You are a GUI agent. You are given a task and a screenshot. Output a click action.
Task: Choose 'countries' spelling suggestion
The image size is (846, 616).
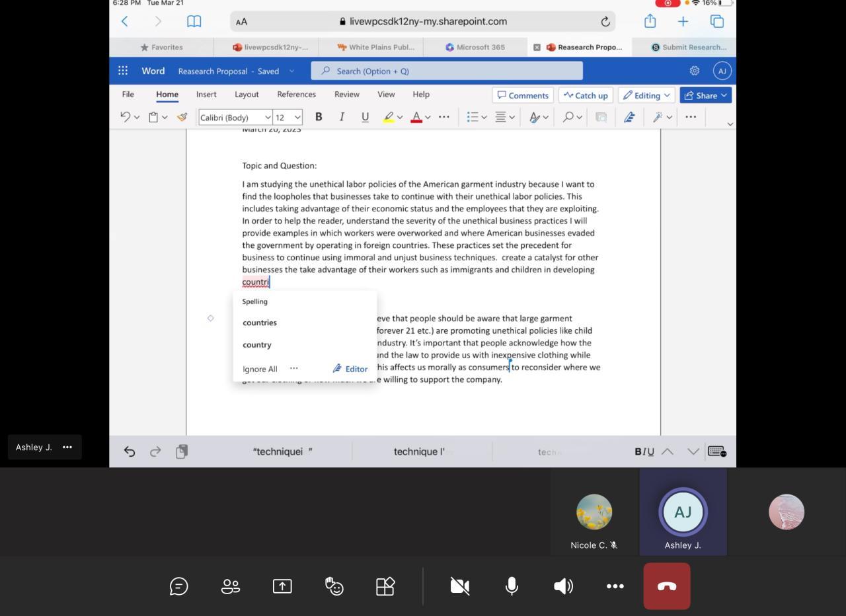click(x=260, y=323)
